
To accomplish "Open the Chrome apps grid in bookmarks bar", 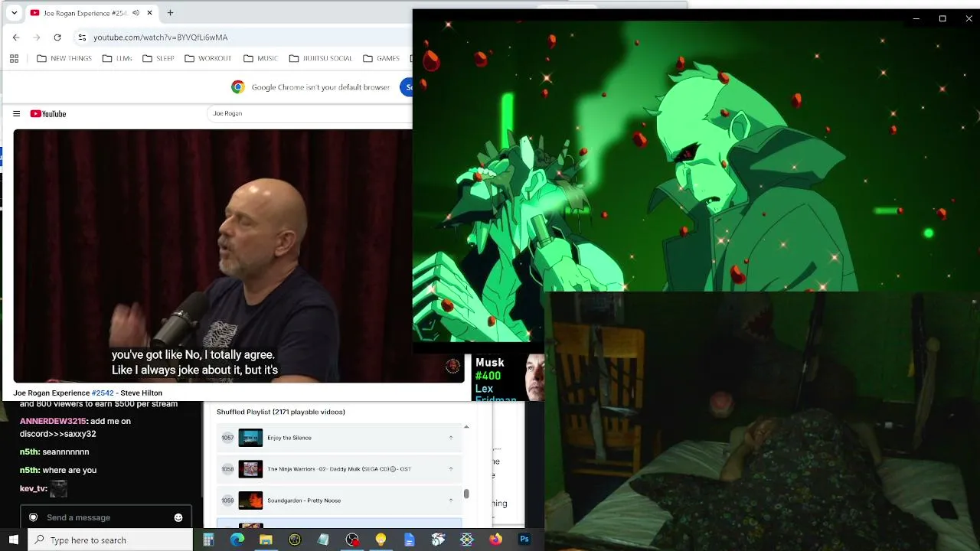I will pos(14,58).
